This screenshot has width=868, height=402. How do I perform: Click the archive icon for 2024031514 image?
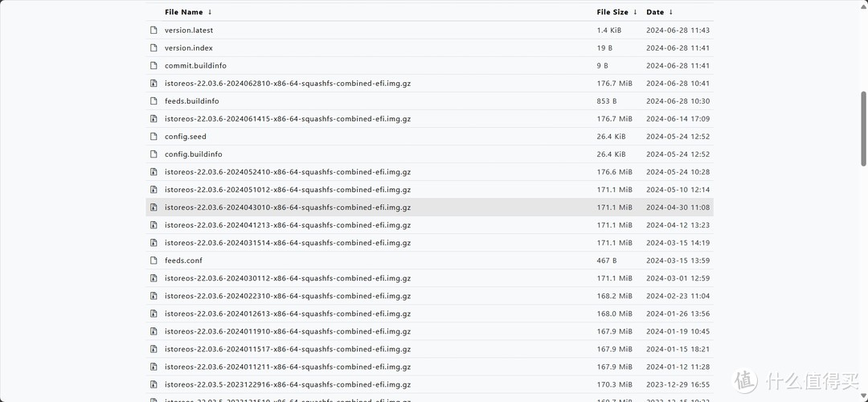coord(154,243)
